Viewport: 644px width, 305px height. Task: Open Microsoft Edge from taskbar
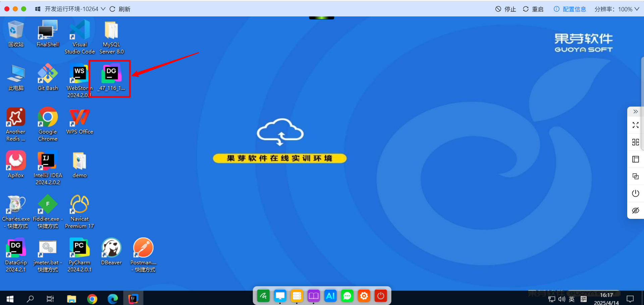pyautogui.click(x=113, y=298)
